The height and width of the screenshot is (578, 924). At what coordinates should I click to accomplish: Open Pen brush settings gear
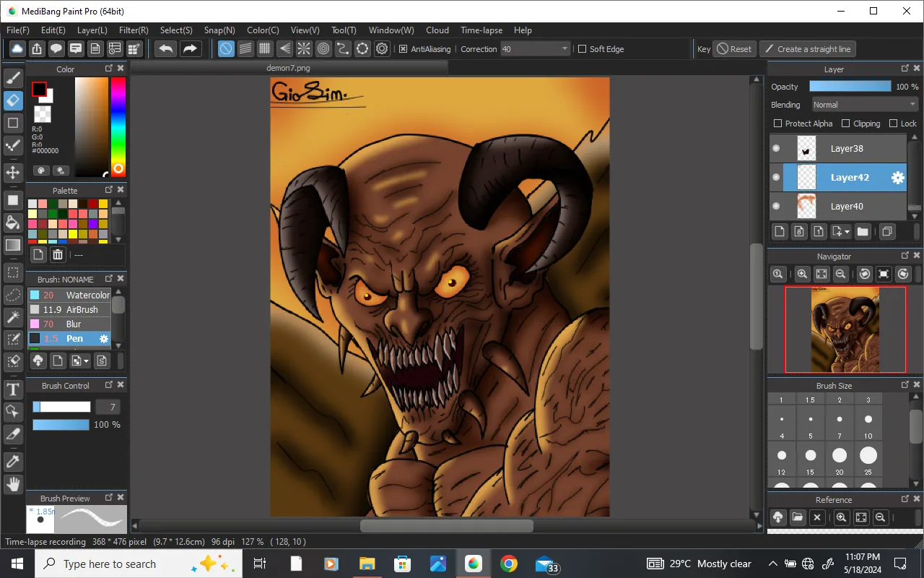[104, 338]
